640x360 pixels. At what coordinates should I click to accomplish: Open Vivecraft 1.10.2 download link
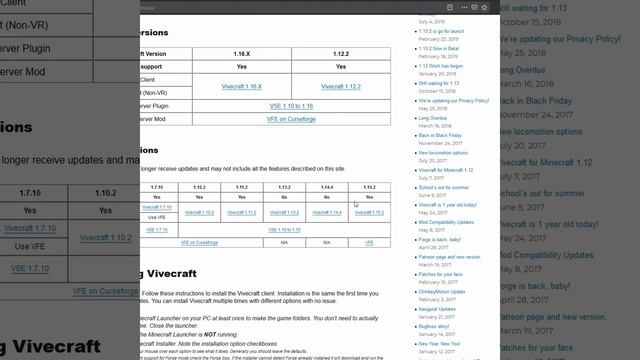click(199, 213)
